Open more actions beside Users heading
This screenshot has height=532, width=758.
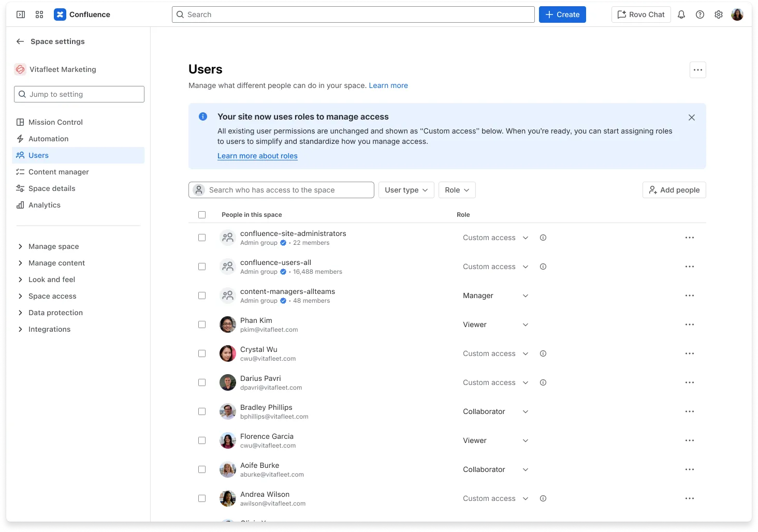click(698, 70)
